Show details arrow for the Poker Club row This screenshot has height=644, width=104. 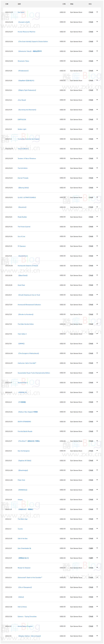(97, 480)
